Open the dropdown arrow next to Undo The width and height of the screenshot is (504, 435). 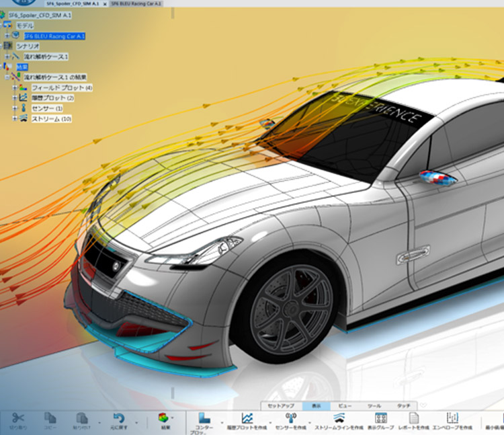coord(137,423)
